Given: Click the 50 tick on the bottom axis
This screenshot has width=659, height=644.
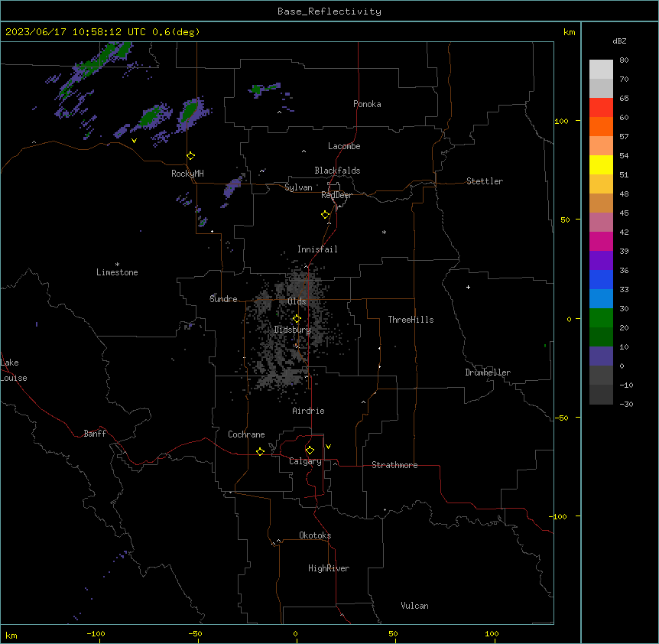Looking at the screenshot, I should tap(393, 633).
